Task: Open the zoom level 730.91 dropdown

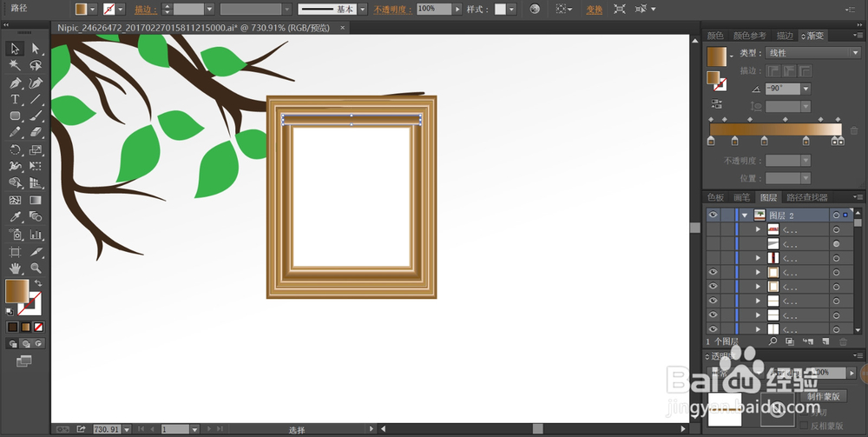Action: pos(127,429)
